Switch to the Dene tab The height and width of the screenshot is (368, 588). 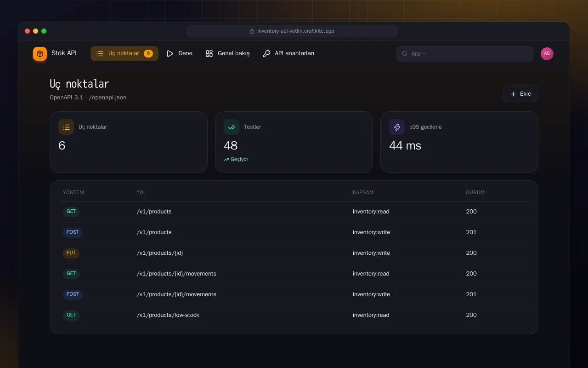180,54
